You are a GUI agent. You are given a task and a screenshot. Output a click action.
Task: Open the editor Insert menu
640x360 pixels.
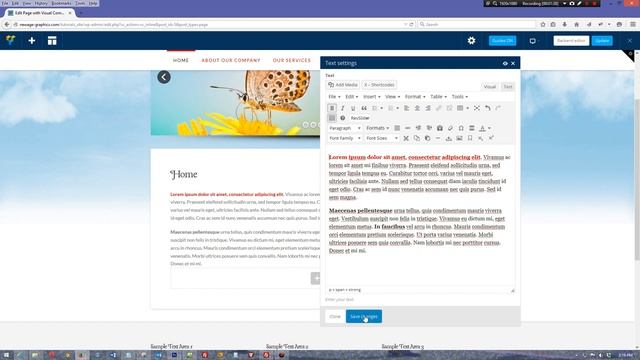(371, 97)
